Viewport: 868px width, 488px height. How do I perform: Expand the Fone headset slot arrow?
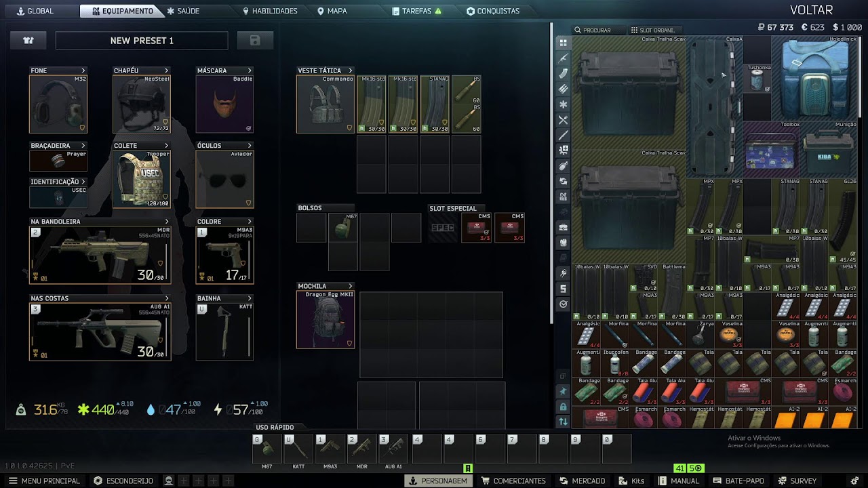(x=83, y=70)
